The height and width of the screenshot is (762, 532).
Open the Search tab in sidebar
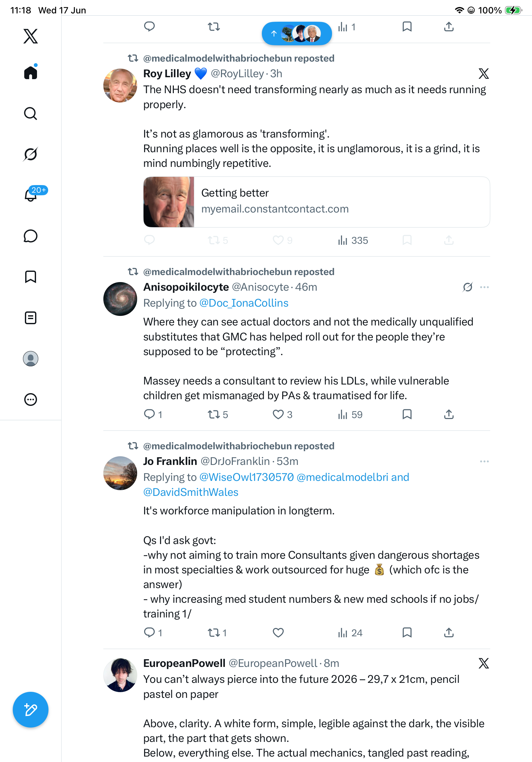point(31,114)
